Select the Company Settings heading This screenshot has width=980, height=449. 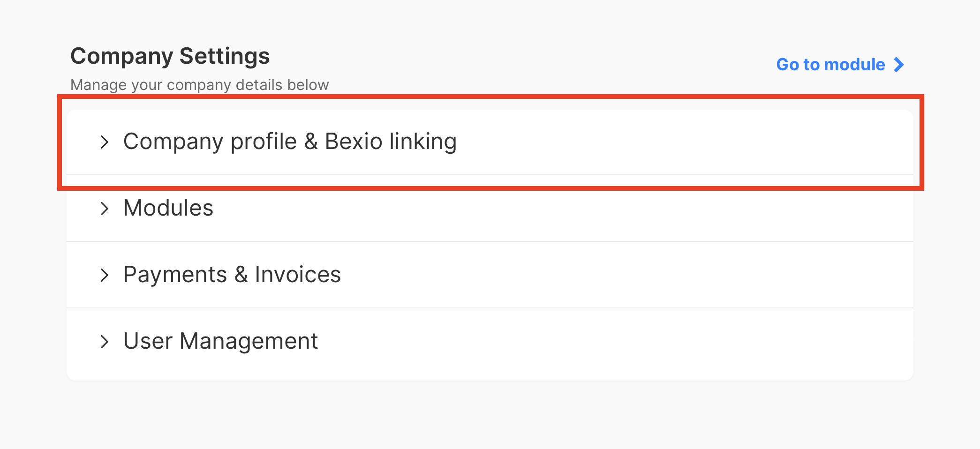(170, 56)
